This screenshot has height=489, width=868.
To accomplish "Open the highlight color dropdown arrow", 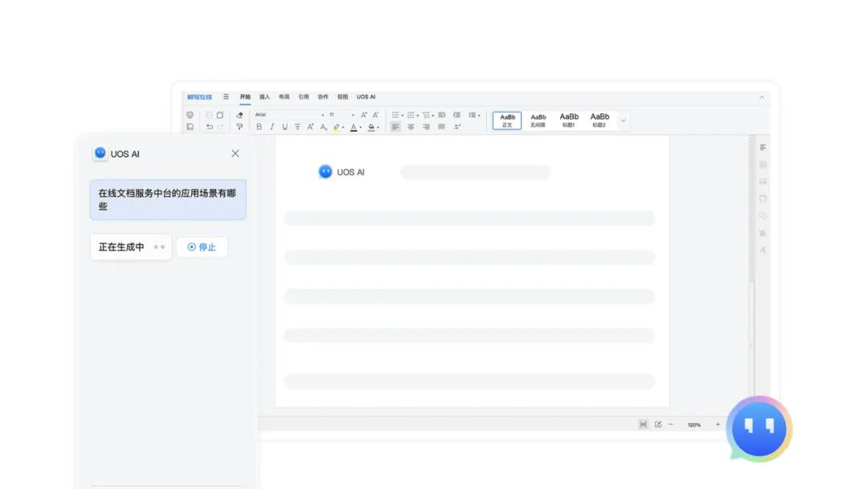I will pyautogui.click(x=343, y=127).
